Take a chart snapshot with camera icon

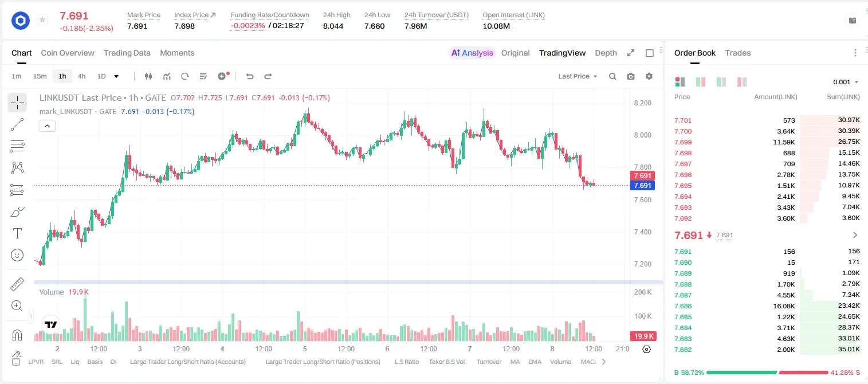631,76
